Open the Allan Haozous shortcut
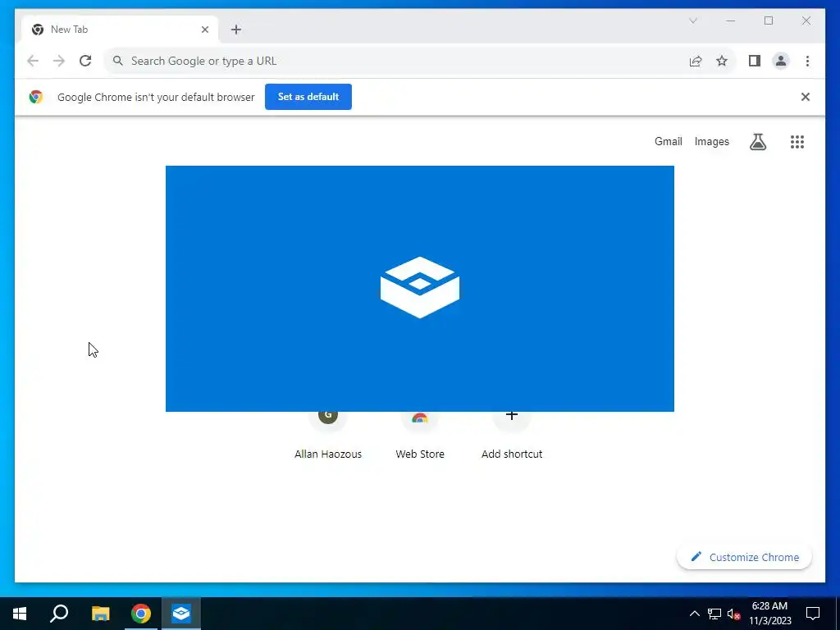The image size is (840, 630). (x=328, y=436)
